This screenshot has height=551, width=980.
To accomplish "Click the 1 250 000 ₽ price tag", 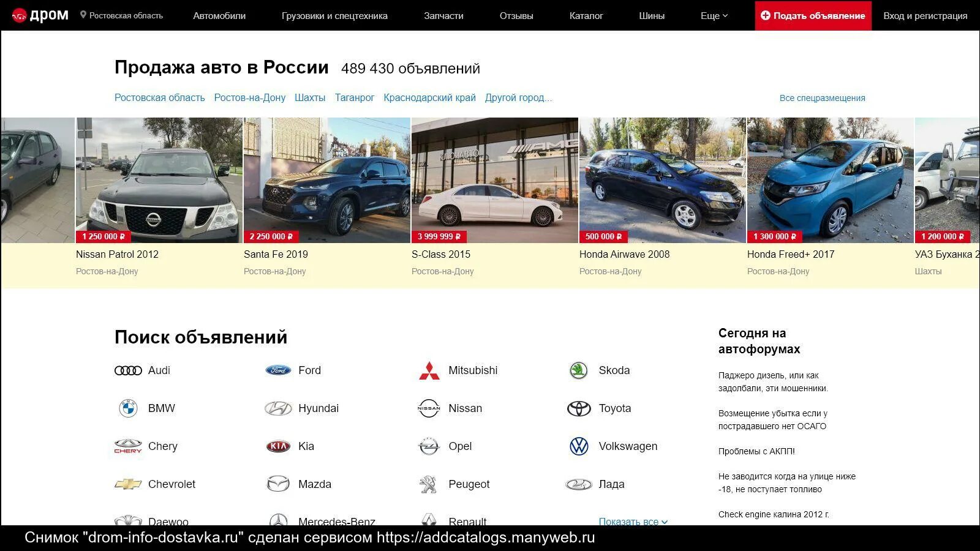I will pyautogui.click(x=103, y=236).
